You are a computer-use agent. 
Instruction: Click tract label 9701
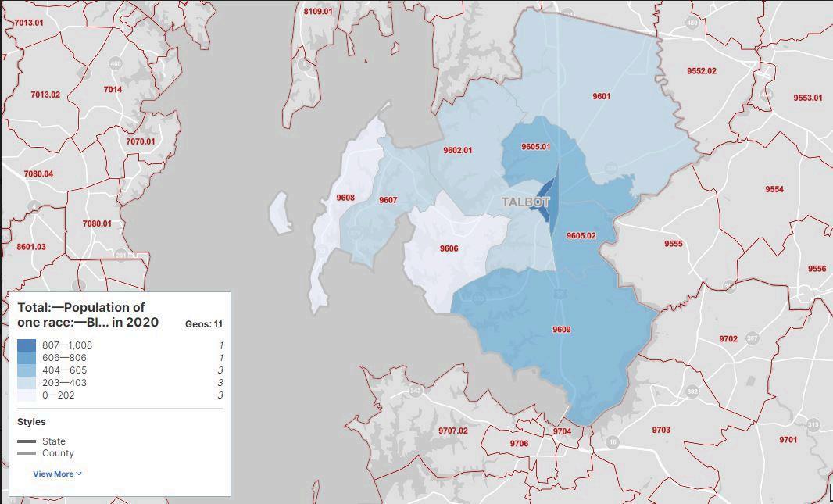pos(788,440)
